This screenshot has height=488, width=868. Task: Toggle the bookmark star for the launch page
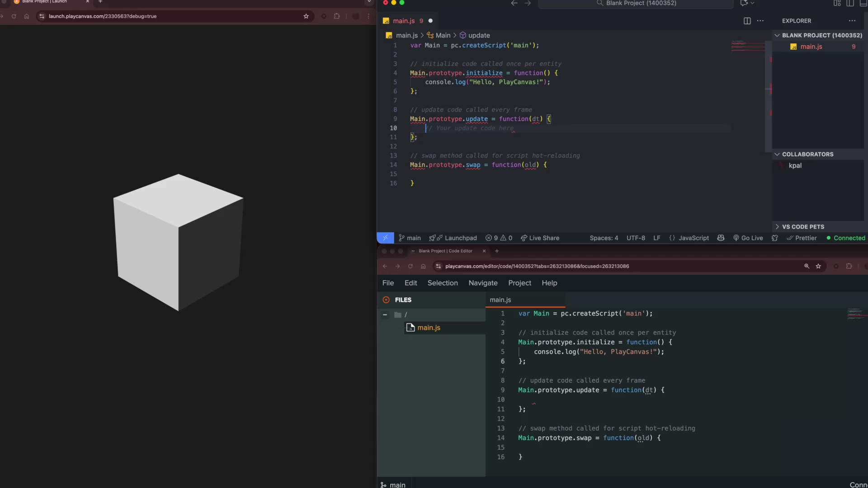click(x=306, y=16)
